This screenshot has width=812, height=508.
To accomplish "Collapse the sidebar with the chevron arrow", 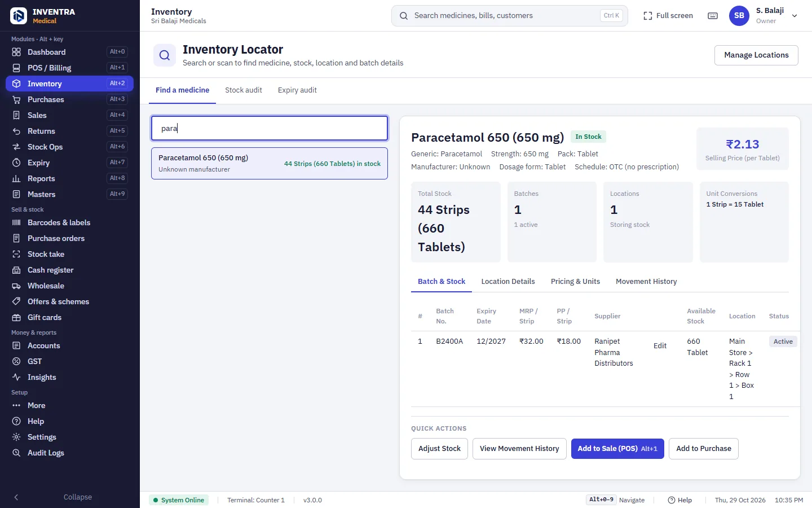I will (16, 497).
